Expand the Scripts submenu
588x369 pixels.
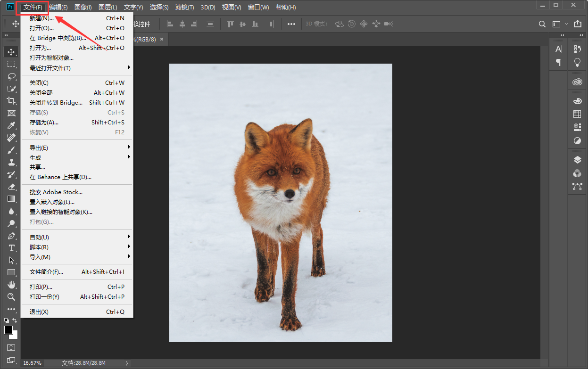point(77,247)
